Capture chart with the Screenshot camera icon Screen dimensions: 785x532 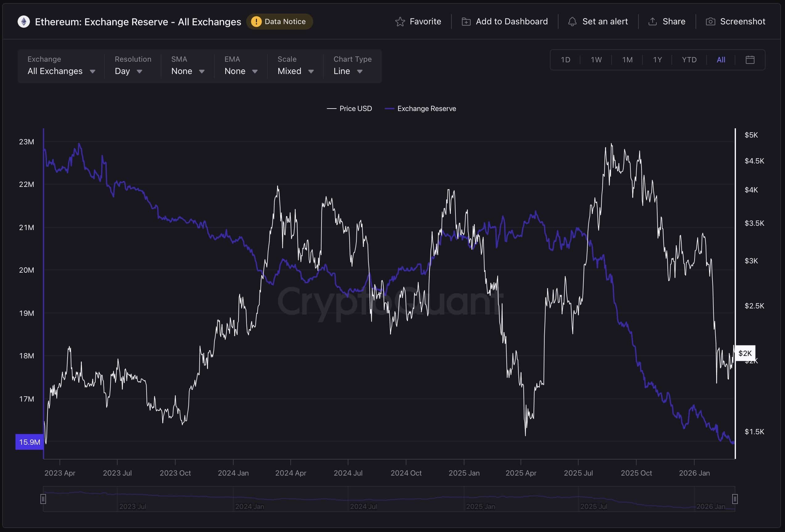coord(710,21)
